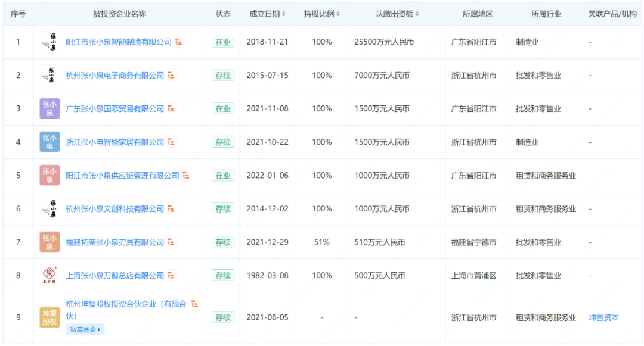Click the 在业 status badge in row 1
This screenshot has height=346, width=644.
point(223,42)
